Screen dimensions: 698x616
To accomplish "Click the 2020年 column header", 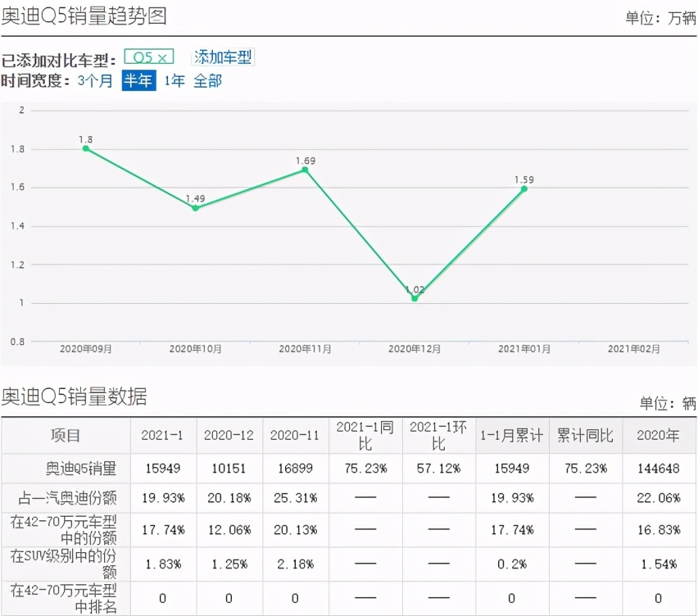I will 659,435.
